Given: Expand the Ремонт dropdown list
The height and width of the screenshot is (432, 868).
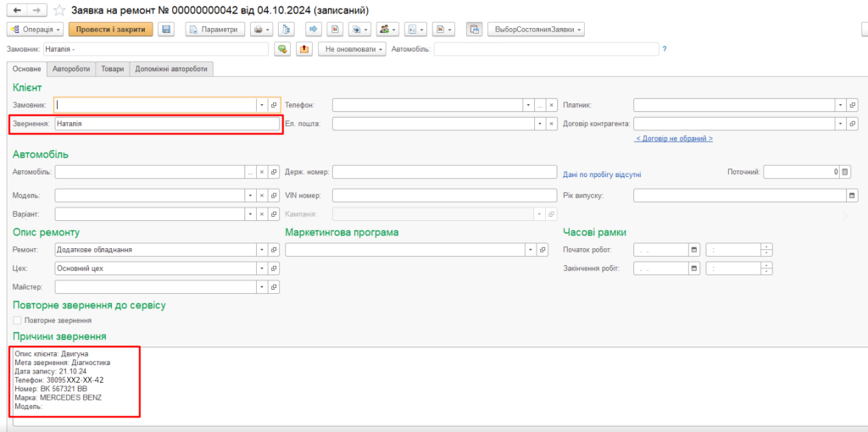Looking at the screenshot, I should pyautogui.click(x=262, y=250).
